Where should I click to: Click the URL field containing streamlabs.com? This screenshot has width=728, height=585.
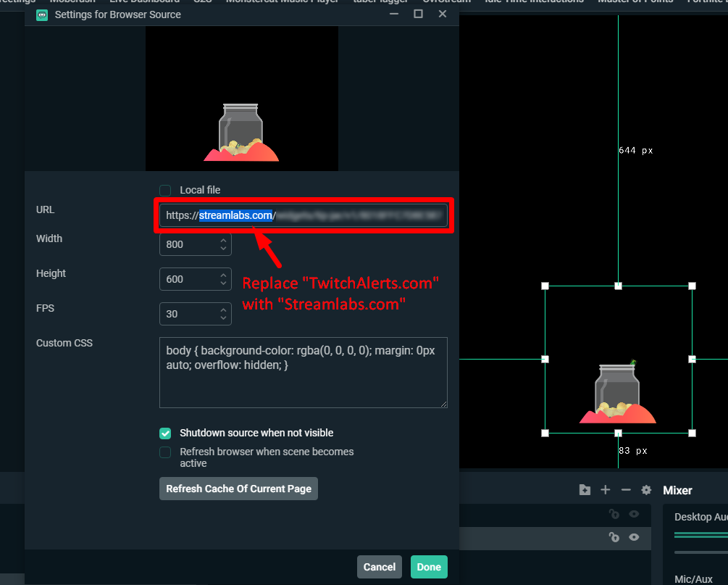pyautogui.click(x=304, y=215)
